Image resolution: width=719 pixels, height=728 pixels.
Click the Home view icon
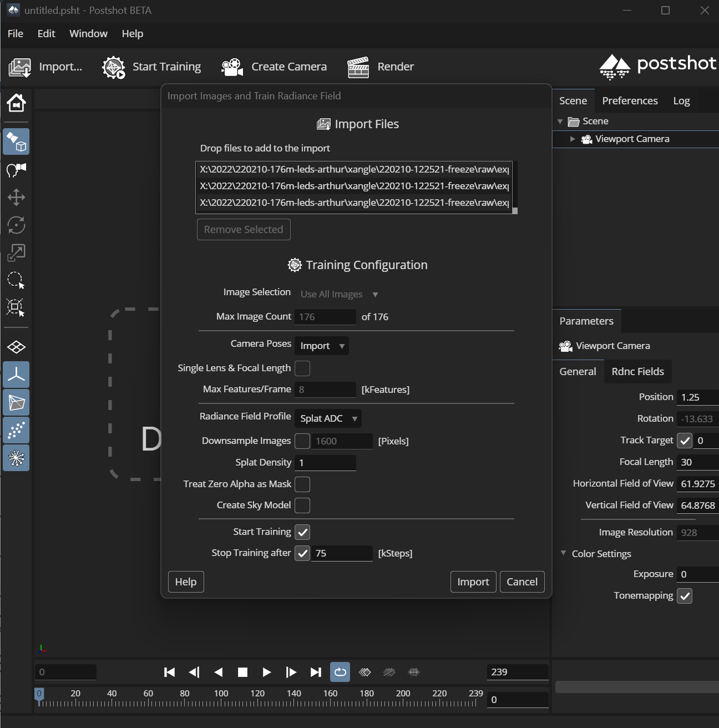[x=16, y=103]
